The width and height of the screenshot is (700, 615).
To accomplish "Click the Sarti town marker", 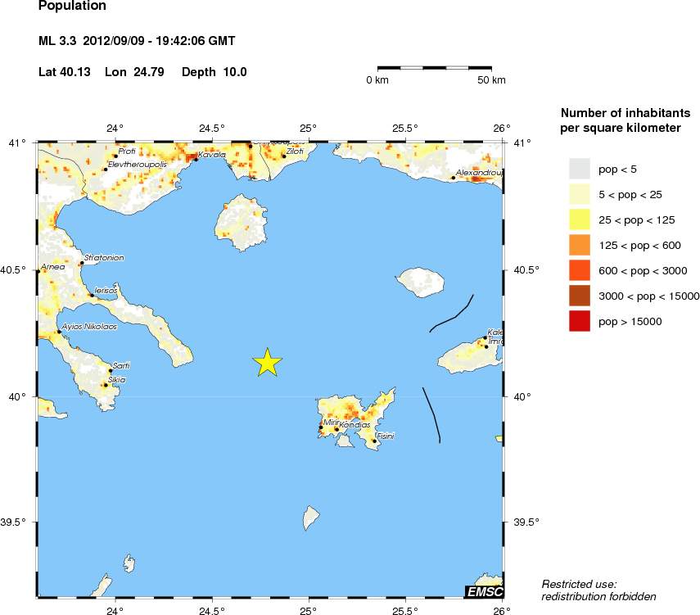I will click(x=111, y=371).
